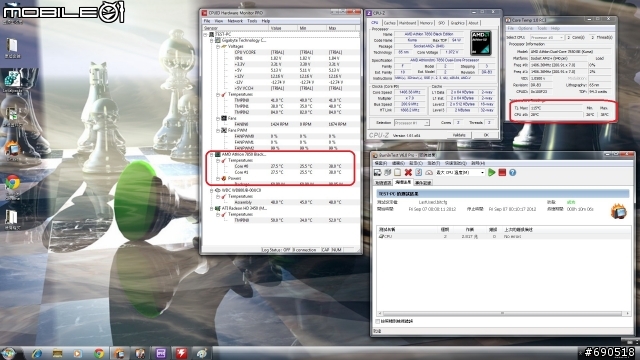
Task: Click the Value column header in HWMonitor
Action: 283,28
